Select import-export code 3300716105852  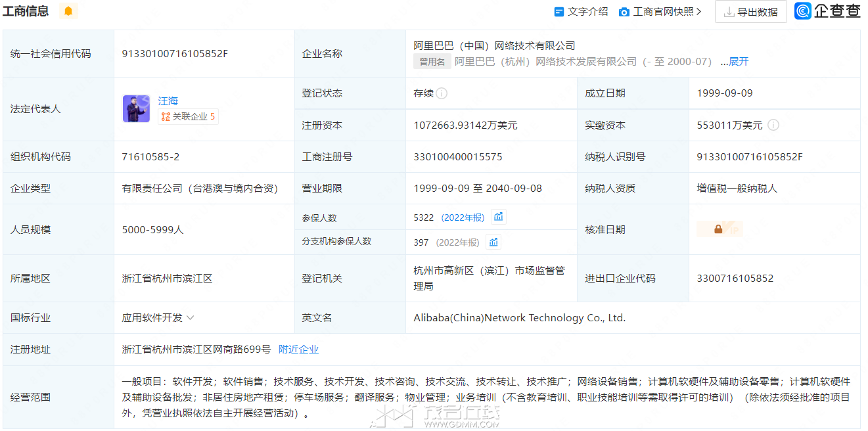pos(735,279)
